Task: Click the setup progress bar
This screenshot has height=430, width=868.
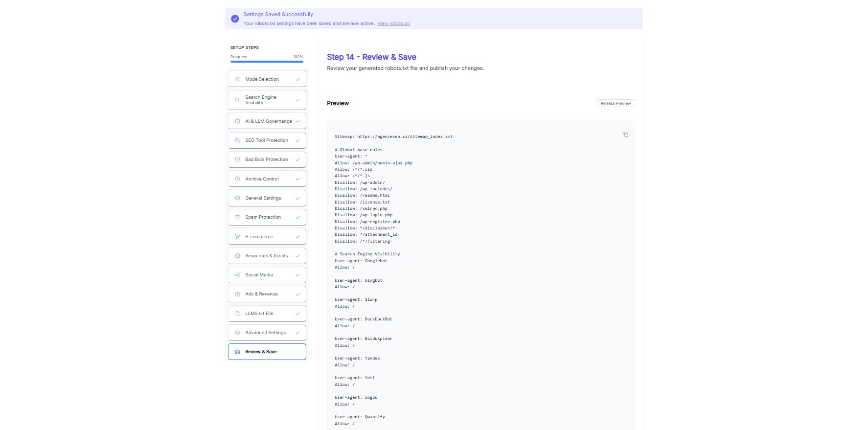Action: tap(267, 62)
